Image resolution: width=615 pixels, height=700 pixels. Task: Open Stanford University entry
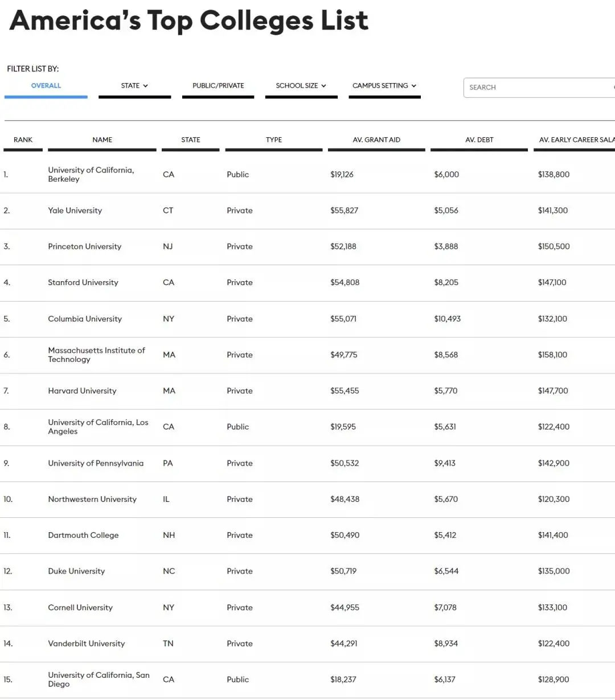pos(83,283)
